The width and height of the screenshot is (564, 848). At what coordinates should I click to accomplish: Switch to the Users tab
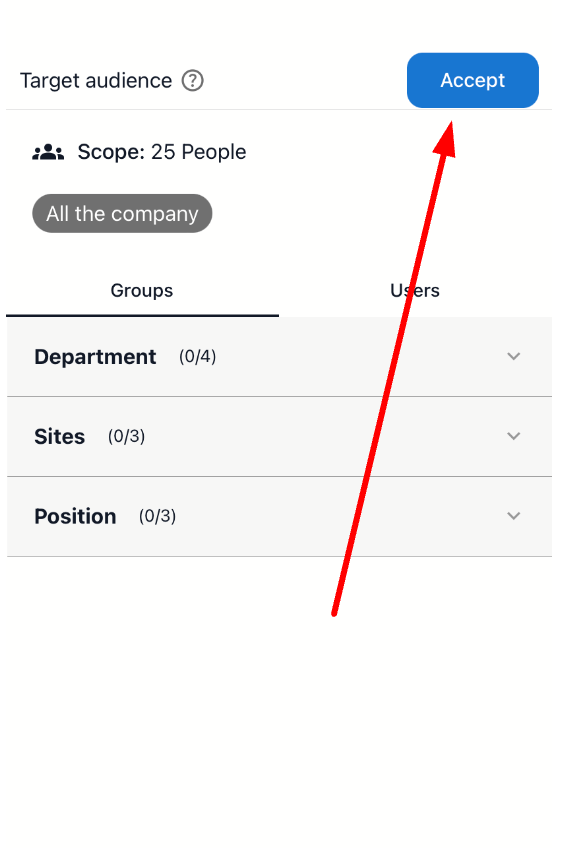click(415, 291)
